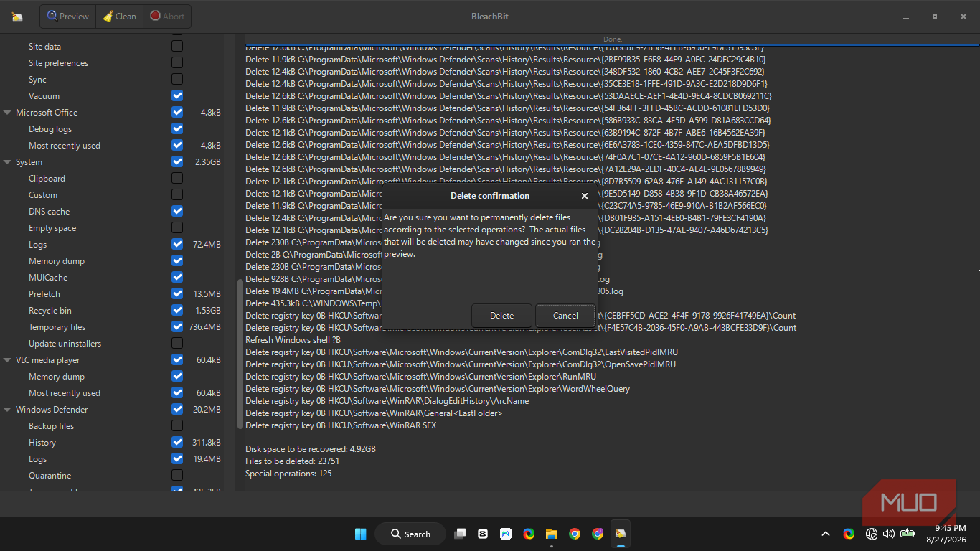Click the network globe icon in system tray

coord(872,534)
